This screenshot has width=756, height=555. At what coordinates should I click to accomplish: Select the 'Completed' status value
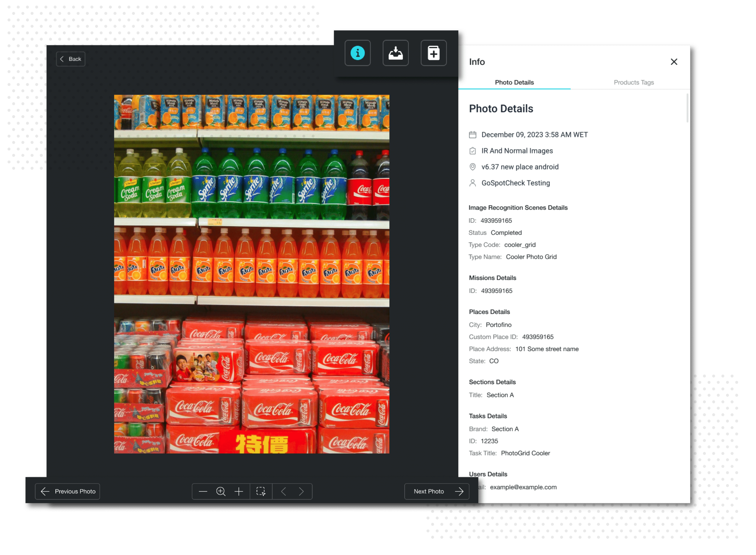click(506, 233)
